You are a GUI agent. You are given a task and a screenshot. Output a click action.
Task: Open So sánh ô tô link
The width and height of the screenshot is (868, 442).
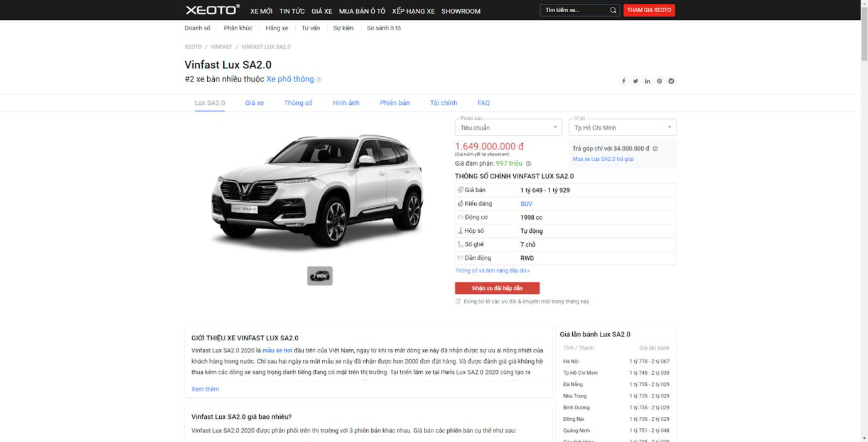point(384,28)
